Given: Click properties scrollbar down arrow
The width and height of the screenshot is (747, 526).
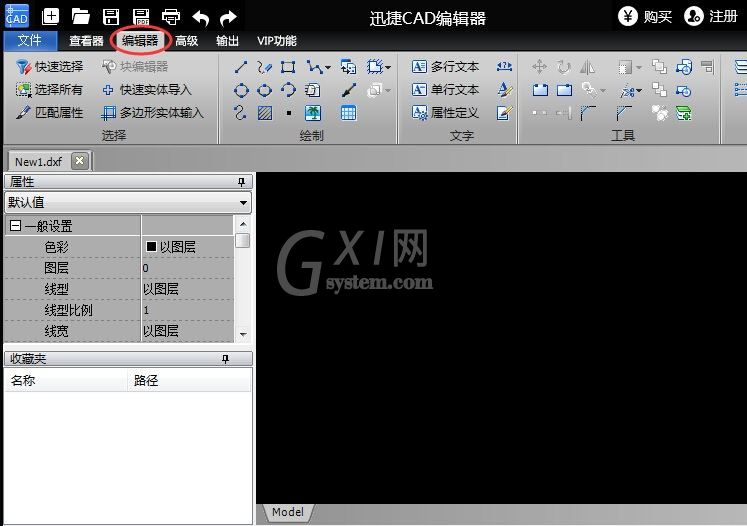Looking at the screenshot, I should pyautogui.click(x=243, y=334).
